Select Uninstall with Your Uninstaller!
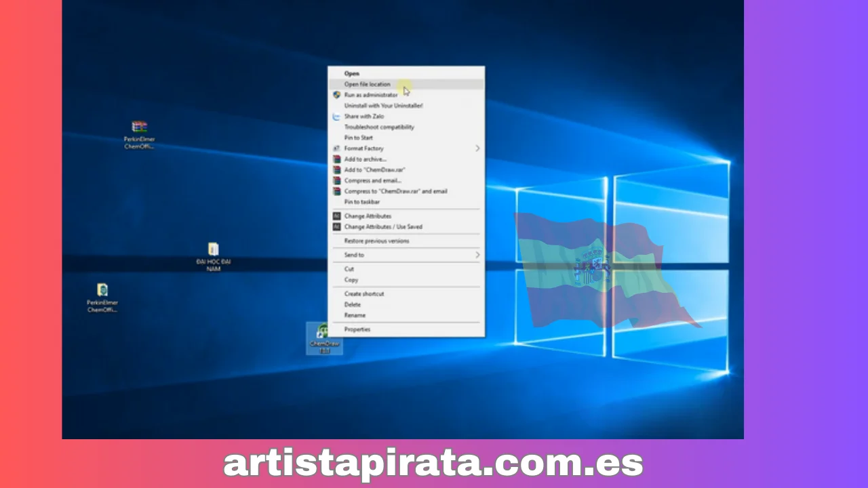 [x=406, y=106]
